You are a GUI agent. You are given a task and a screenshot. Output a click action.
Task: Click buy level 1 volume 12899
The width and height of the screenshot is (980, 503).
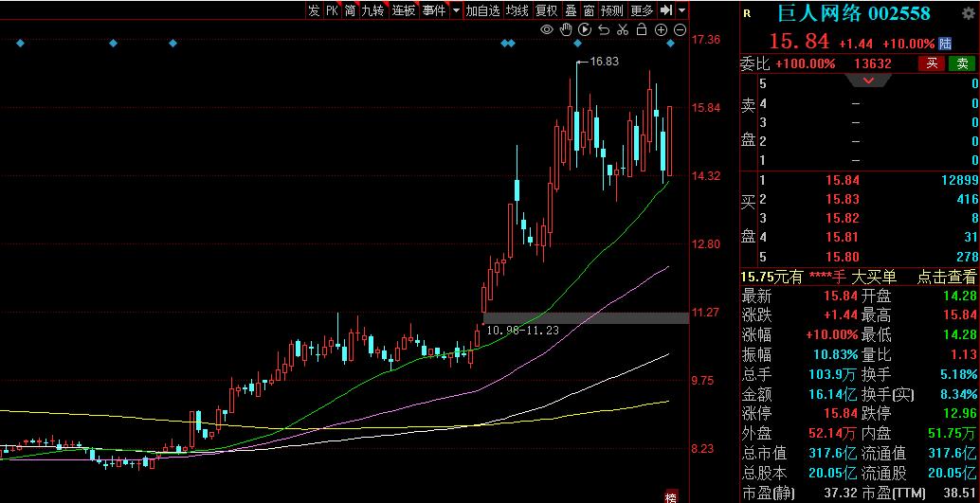tap(959, 181)
